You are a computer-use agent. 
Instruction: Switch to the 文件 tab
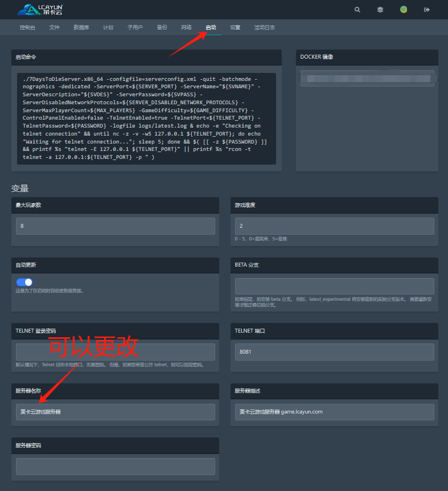(55, 27)
